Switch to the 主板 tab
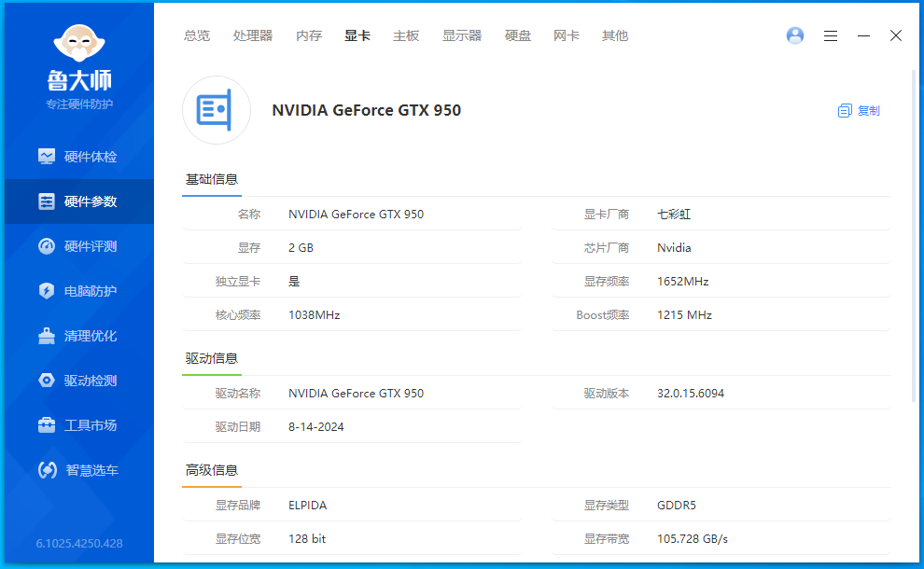Image resolution: width=924 pixels, height=569 pixels. pos(406,36)
